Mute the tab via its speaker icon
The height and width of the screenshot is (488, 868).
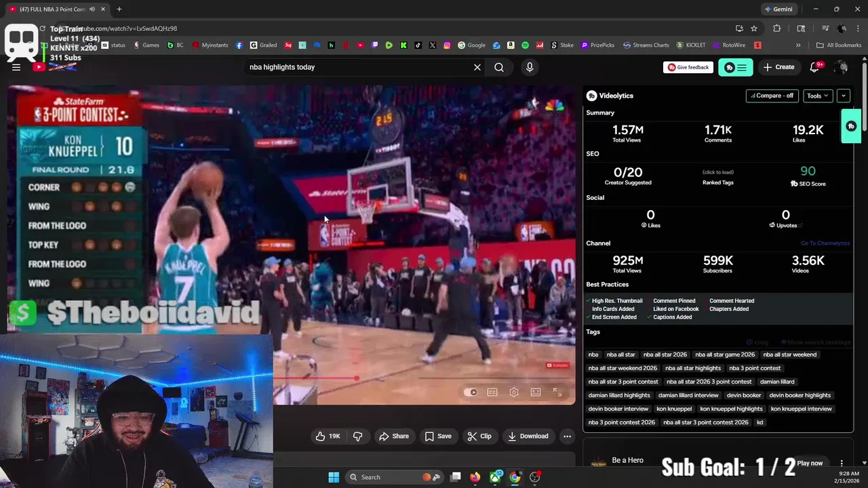coord(92,9)
